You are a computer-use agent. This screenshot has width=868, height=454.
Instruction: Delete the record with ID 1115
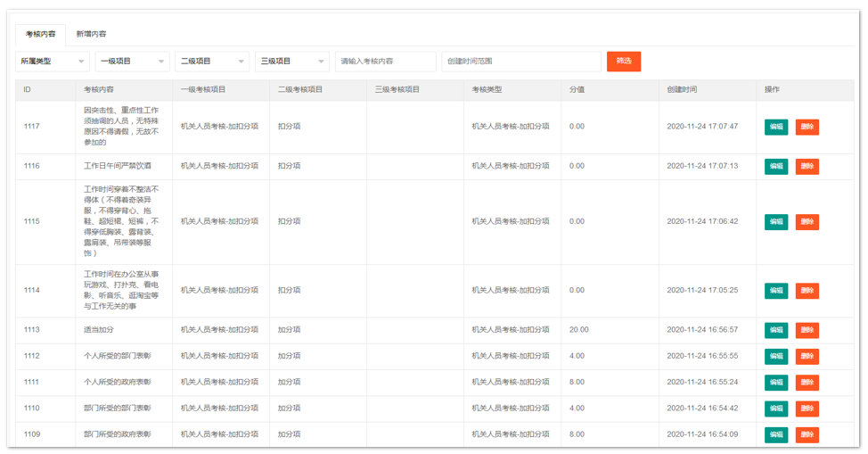click(807, 221)
